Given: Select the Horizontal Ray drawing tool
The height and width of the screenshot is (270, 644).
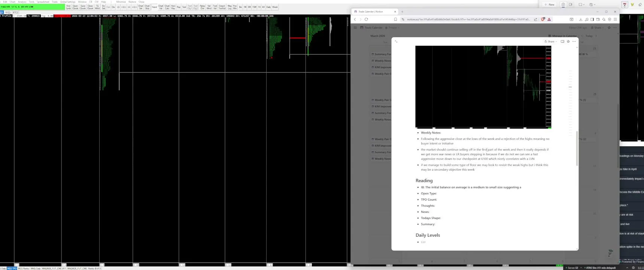Looking at the screenshot, I should (173, 7).
